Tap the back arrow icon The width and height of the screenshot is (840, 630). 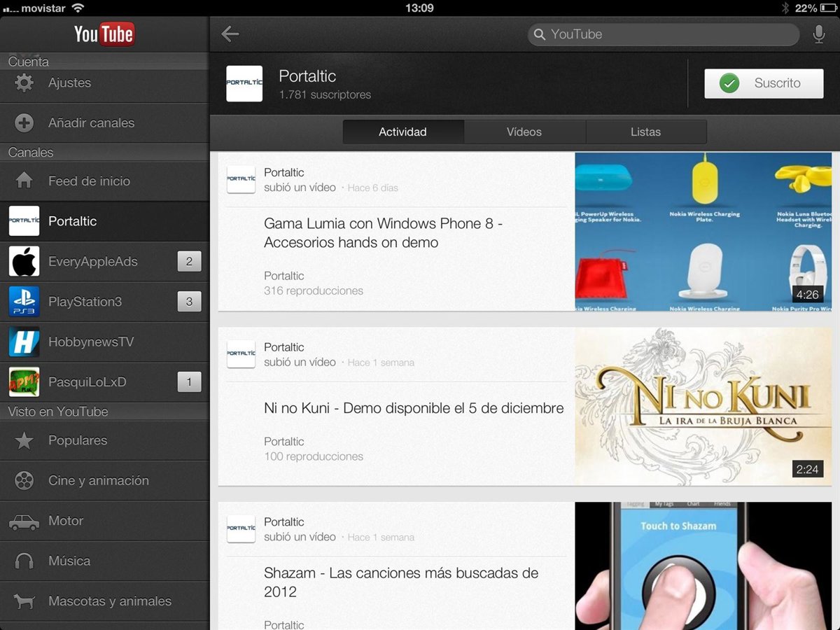(230, 34)
